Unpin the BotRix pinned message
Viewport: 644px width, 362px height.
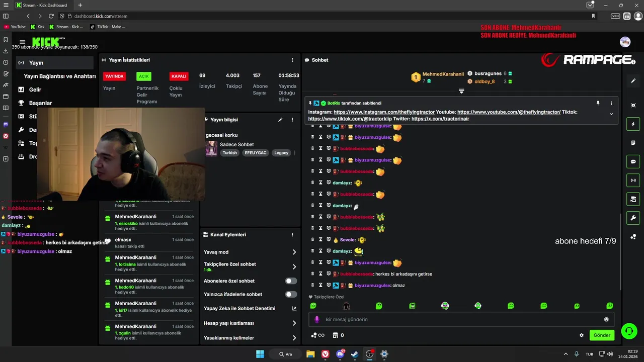598,103
